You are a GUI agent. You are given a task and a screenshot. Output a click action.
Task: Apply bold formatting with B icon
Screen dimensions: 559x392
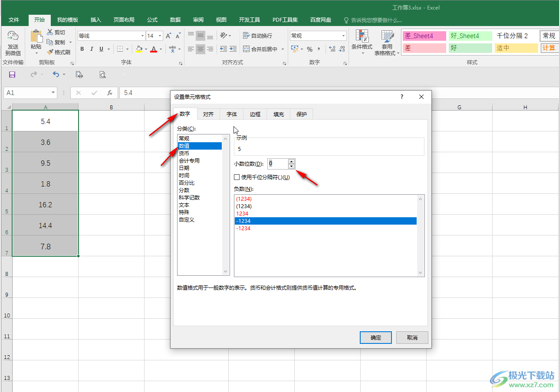(x=82, y=49)
